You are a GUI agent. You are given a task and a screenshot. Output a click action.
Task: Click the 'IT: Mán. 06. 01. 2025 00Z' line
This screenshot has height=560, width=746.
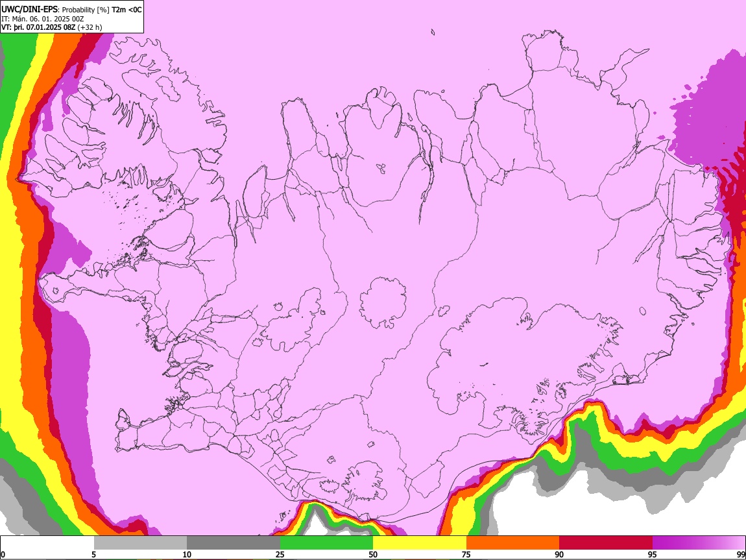click(x=42, y=19)
